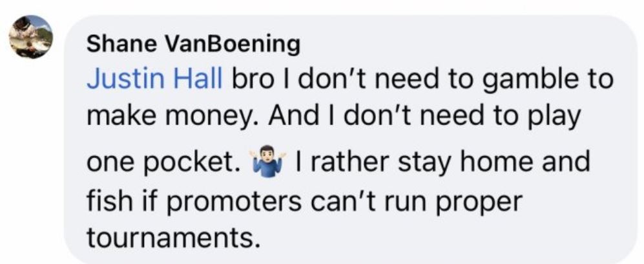The height and width of the screenshot is (264, 644).
Task: Click the word "rather" after the emoji
Action: [339, 161]
